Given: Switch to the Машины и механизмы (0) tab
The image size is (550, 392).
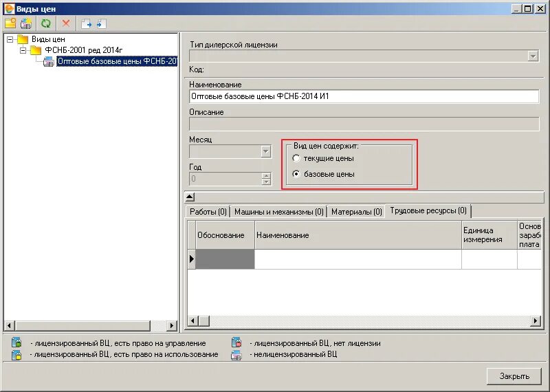Looking at the screenshot, I should click(279, 212).
